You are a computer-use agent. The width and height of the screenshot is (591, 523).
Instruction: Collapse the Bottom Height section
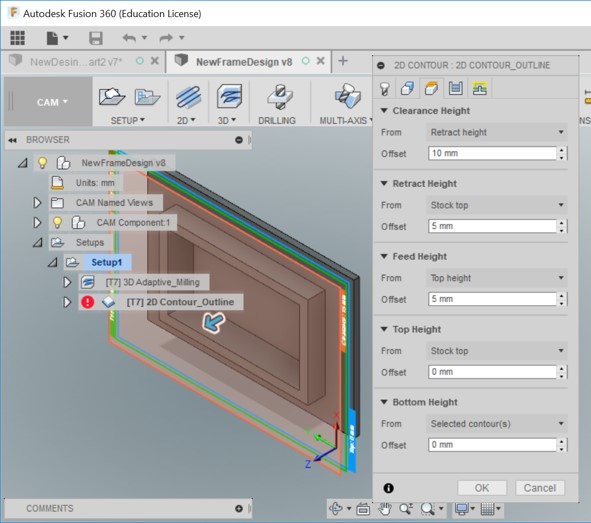coord(384,402)
